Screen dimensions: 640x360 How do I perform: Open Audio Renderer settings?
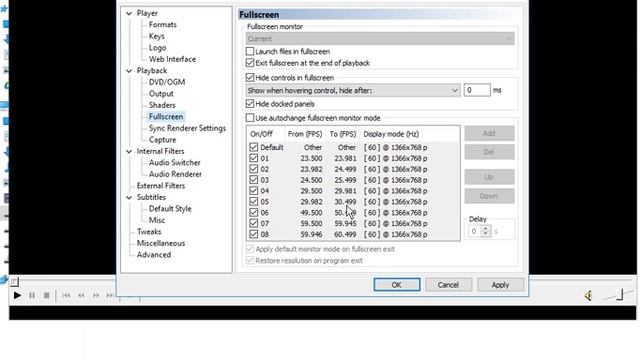tap(175, 174)
